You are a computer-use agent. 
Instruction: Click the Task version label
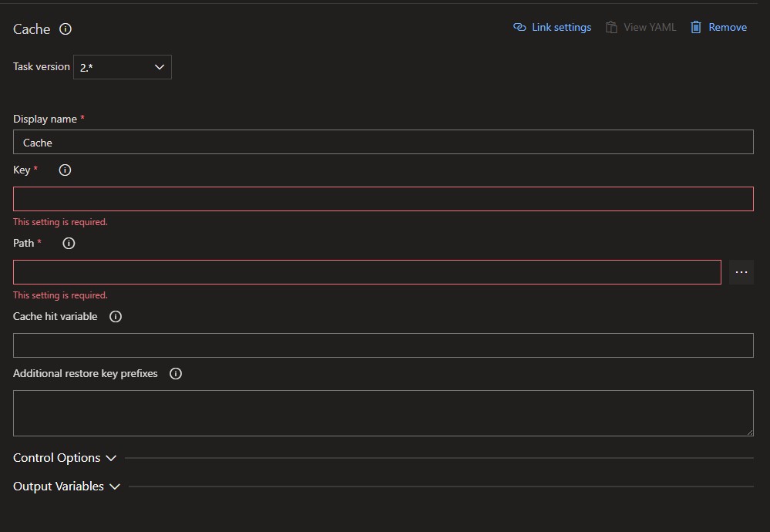pos(42,66)
